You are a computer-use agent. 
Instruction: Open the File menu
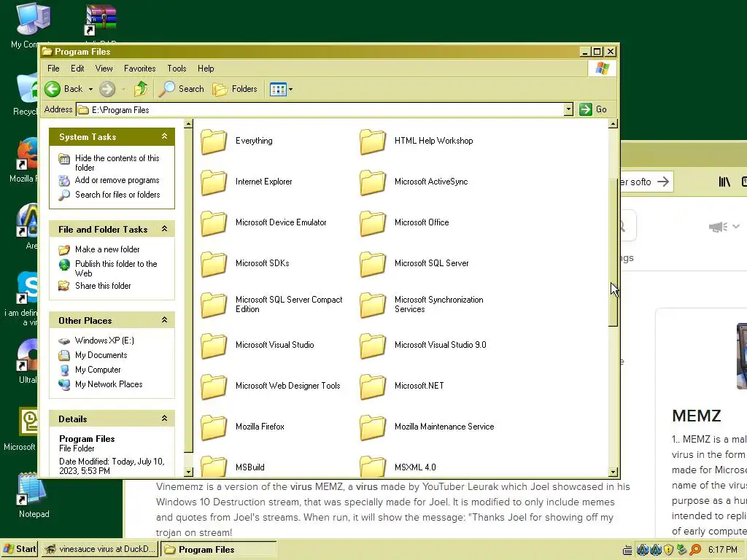(x=53, y=69)
